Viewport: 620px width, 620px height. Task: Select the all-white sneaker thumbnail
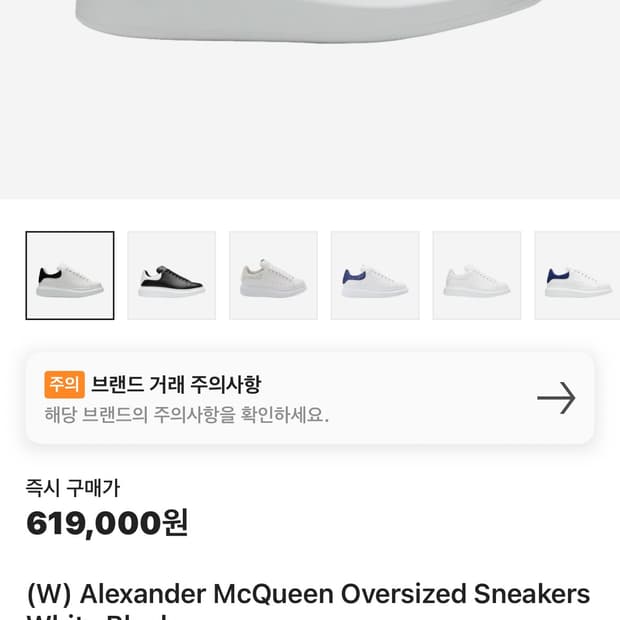477,276
